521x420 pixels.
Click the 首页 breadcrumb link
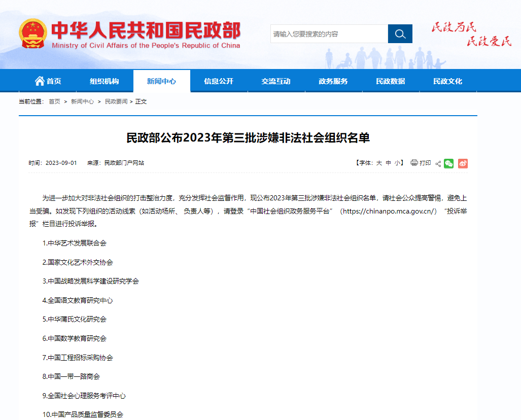click(54, 101)
